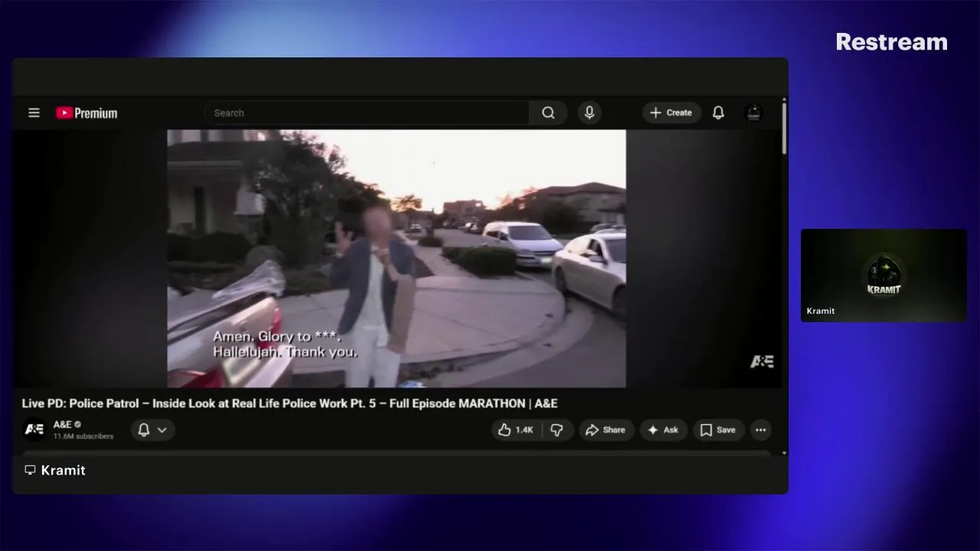Start voice search with microphone icon
Image resolution: width=980 pixels, height=551 pixels.
click(589, 112)
